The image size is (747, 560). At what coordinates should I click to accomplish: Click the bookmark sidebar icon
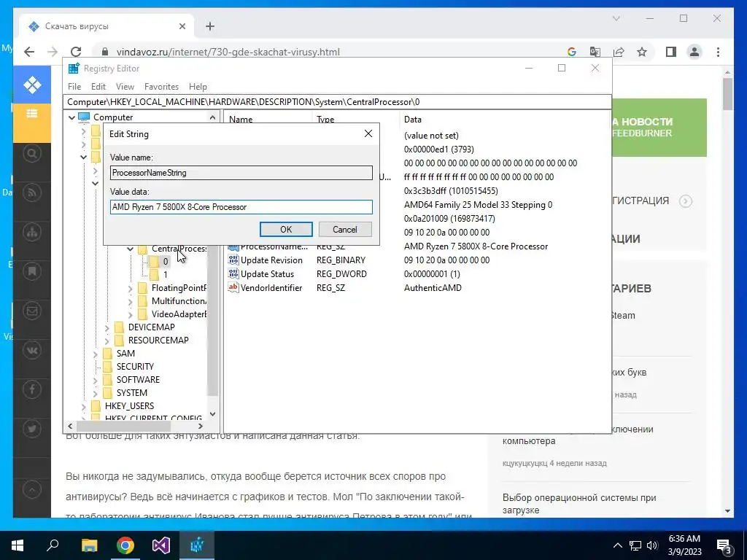[x=32, y=271]
